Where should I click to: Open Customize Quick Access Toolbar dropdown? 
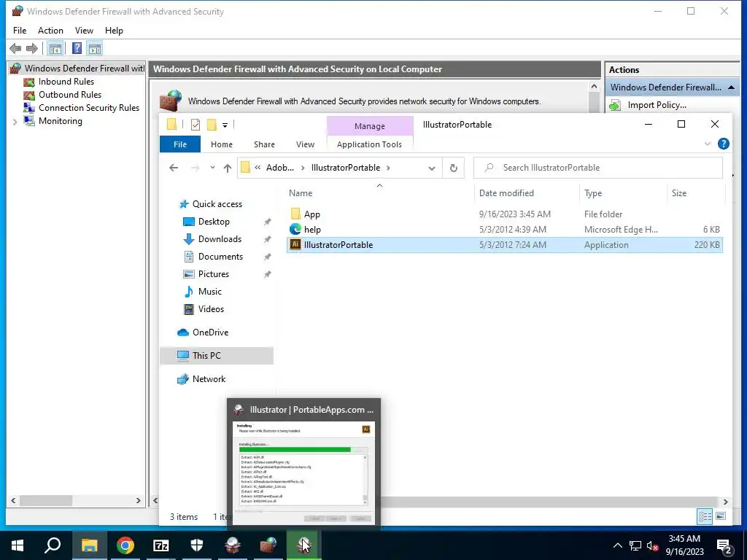click(225, 125)
